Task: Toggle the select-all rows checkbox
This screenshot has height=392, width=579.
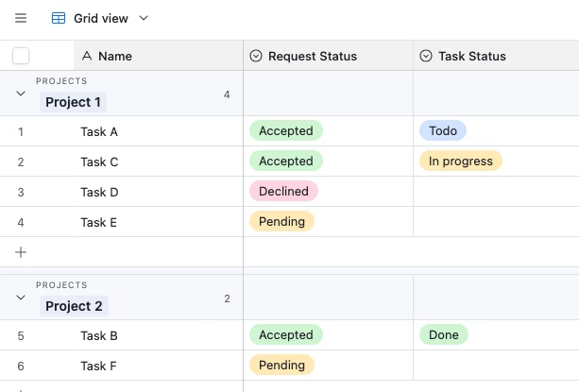Action: [x=21, y=56]
